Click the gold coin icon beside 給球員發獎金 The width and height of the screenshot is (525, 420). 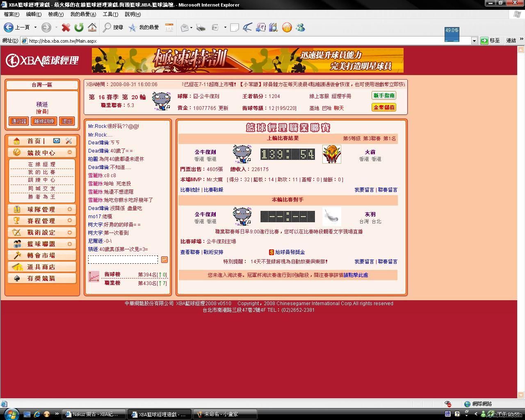point(271,252)
